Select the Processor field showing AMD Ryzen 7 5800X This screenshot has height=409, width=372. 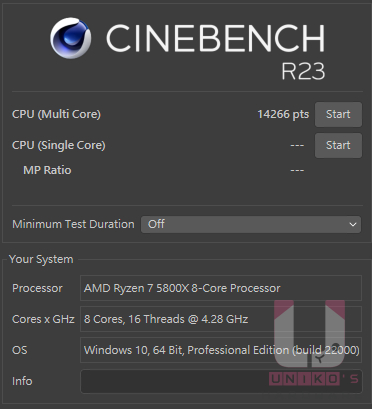[221, 288]
